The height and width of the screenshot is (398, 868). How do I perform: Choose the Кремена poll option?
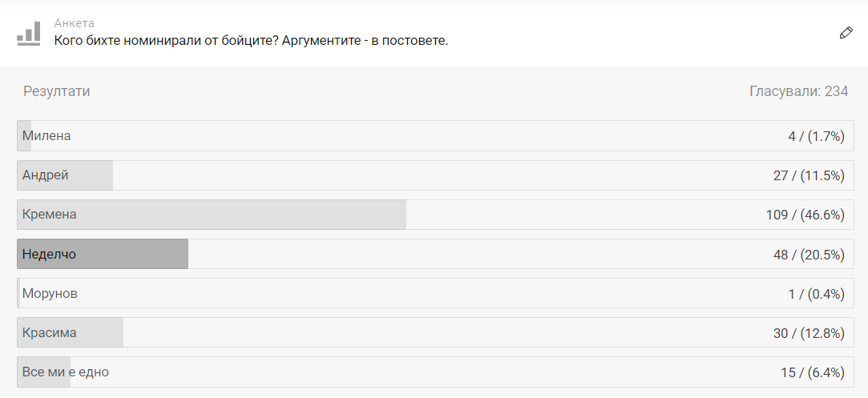coord(50,215)
